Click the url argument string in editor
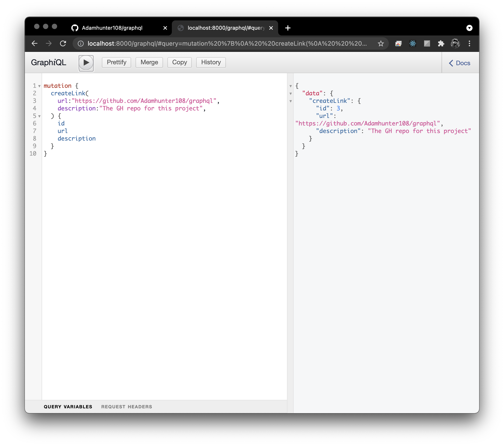The width and height of the screenshot is (504, 446). click(x=144, y=101)
